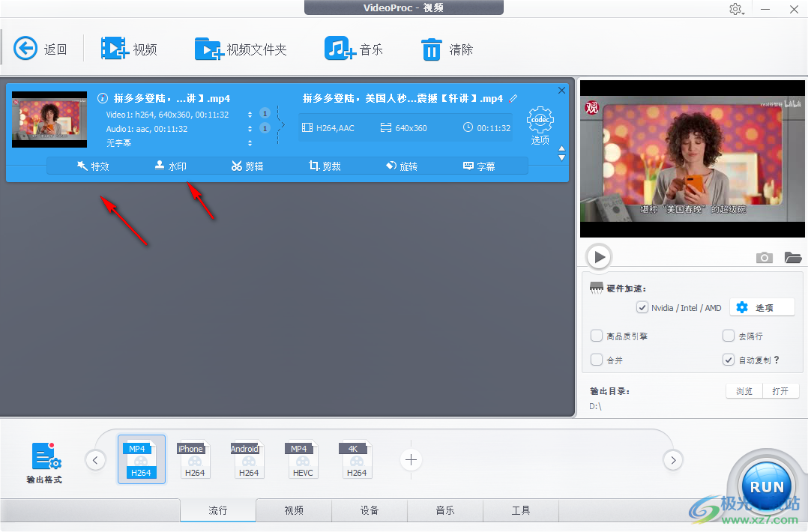Select the 水印 watermark tool
The image size is (808, 532).
click(x=171, y=166)
